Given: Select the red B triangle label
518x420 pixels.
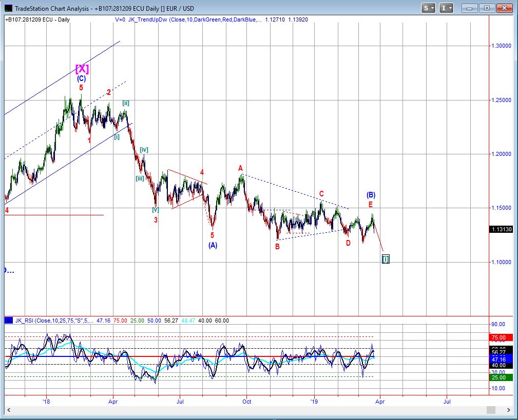Looking at the screenshot, I should (x=278, y=247).
